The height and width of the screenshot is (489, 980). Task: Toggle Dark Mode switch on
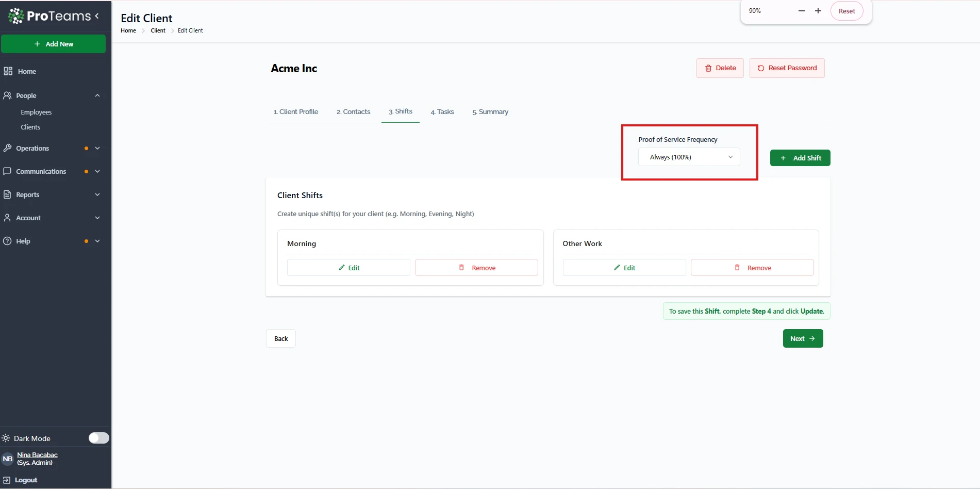tap(98, 438)
